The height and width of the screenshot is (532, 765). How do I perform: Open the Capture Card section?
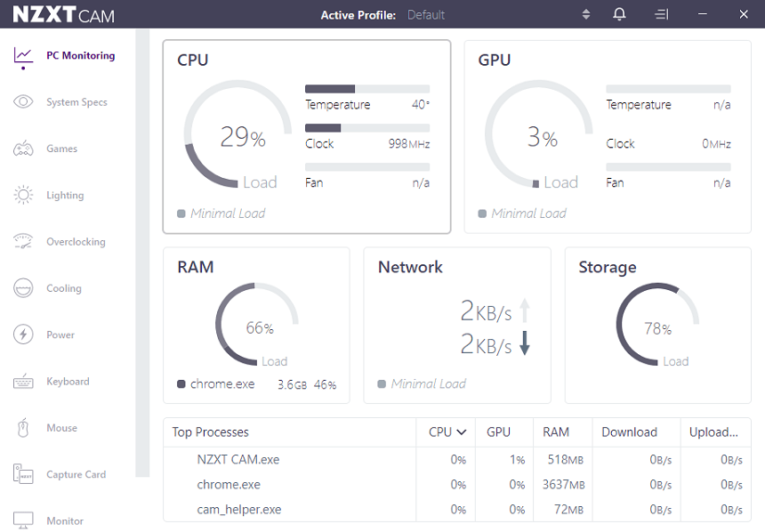point(77,474)
